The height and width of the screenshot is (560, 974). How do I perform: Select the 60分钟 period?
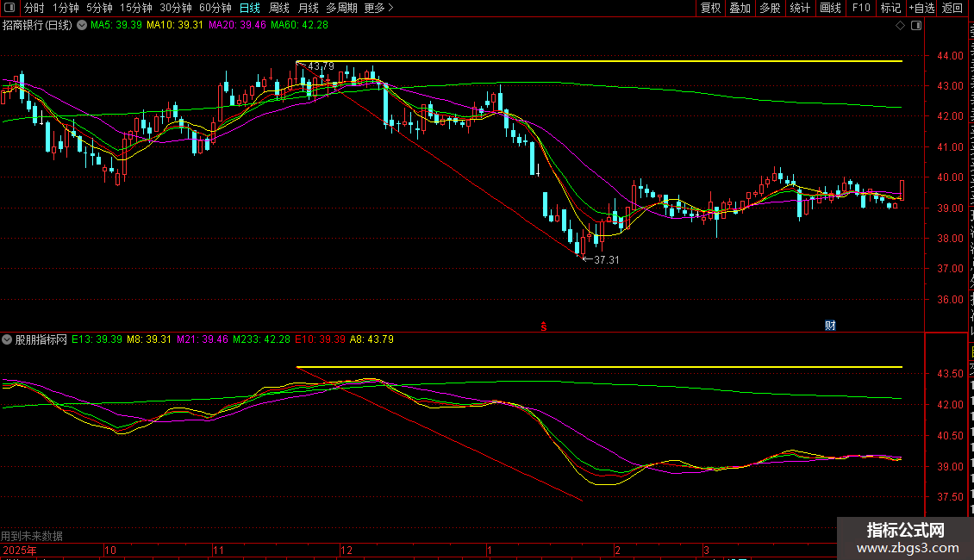pos(215,8)
